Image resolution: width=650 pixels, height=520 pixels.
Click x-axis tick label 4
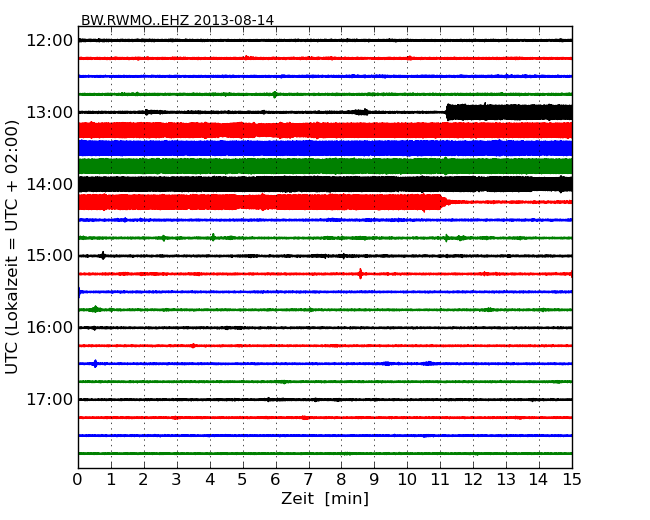210,480
